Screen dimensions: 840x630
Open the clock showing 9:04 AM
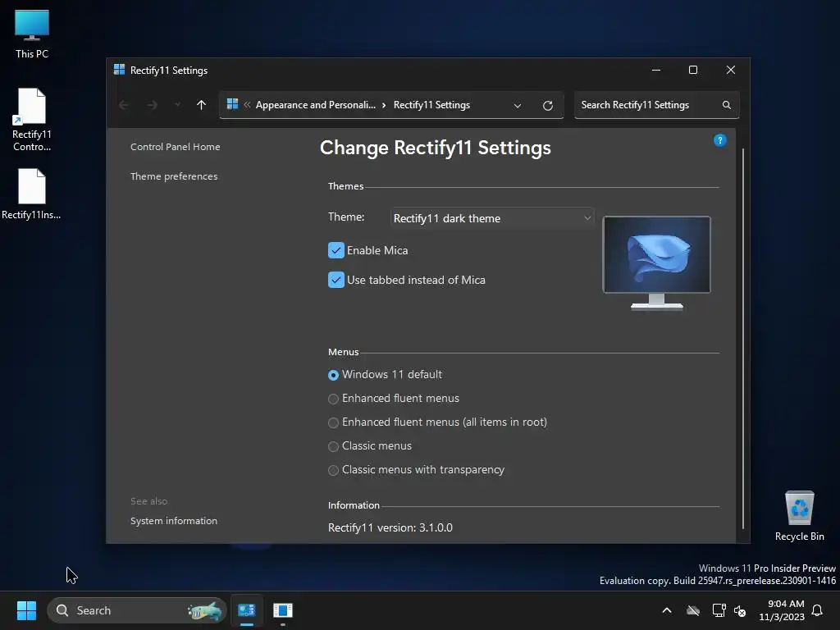coord(782,610)
